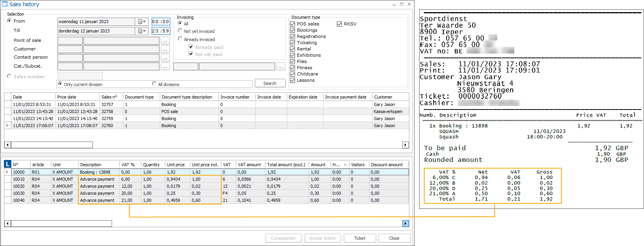Select the Not yet invoiced option
The width and height of the screenshot is (644, 246).
(180, 31)
